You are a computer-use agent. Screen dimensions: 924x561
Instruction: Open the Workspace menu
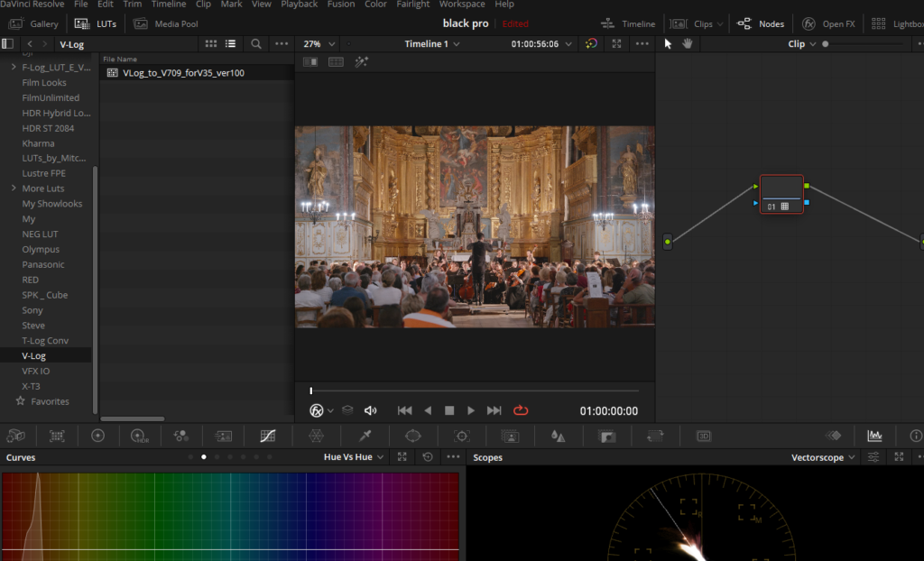point(462,5)
